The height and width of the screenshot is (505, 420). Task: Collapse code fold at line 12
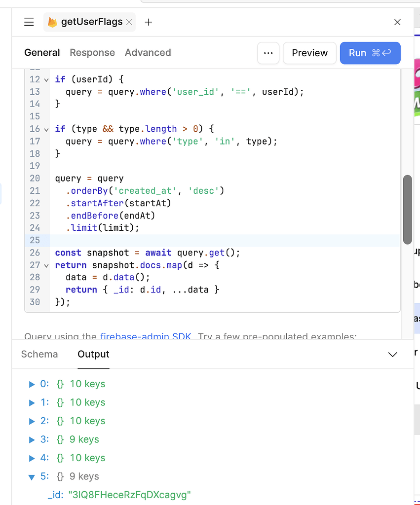(x=46, y=80)
